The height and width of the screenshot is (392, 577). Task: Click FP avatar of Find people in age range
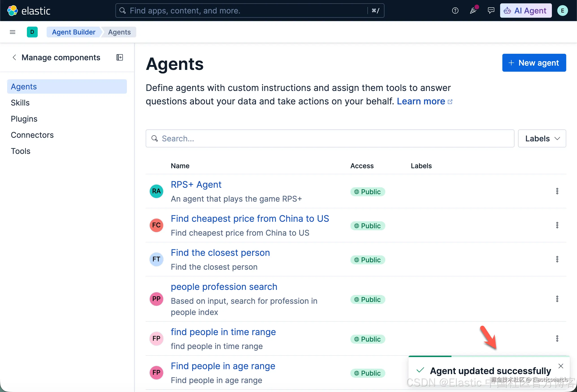156,372
